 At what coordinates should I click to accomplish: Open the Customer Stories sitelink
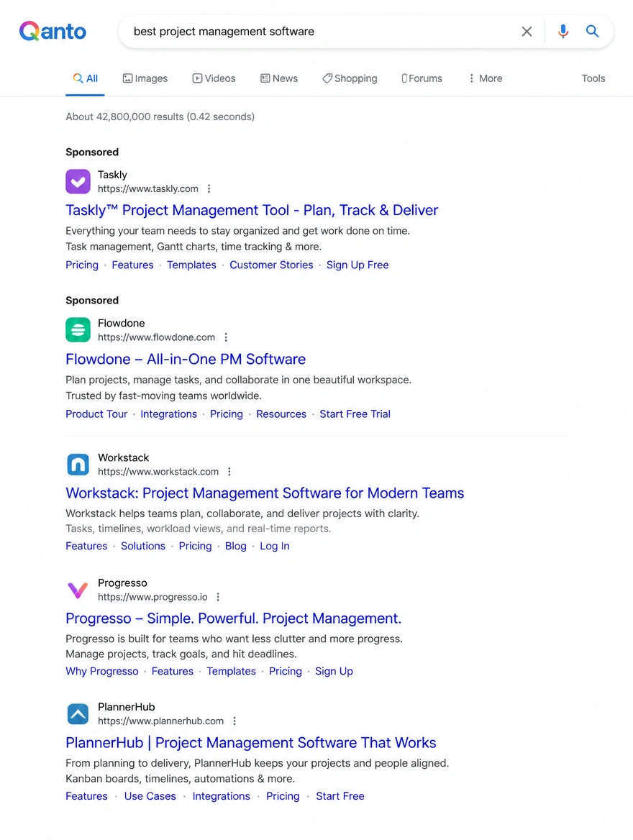(271, 265)
